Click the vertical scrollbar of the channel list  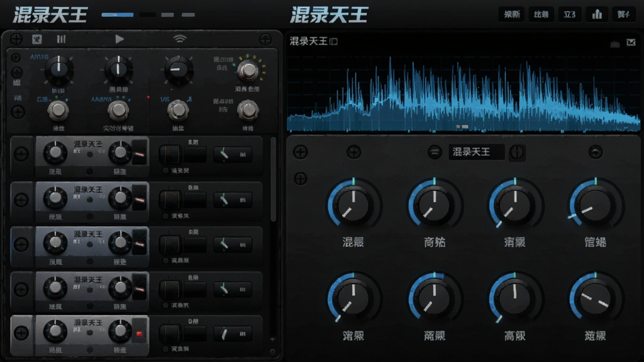click(x=272, y=180)
